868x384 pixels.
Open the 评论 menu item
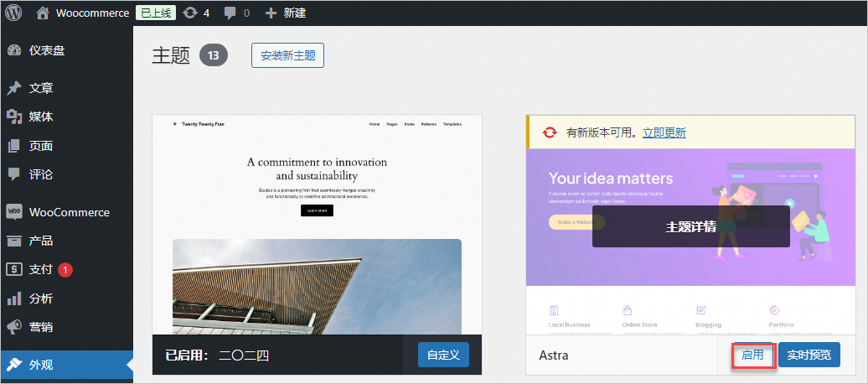pyautogui.click(x=41, y=174)
